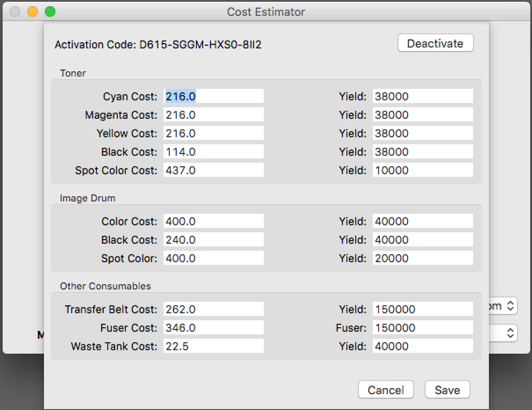
Task: Click the Deactivate button
Action: (x=435, y=44)
